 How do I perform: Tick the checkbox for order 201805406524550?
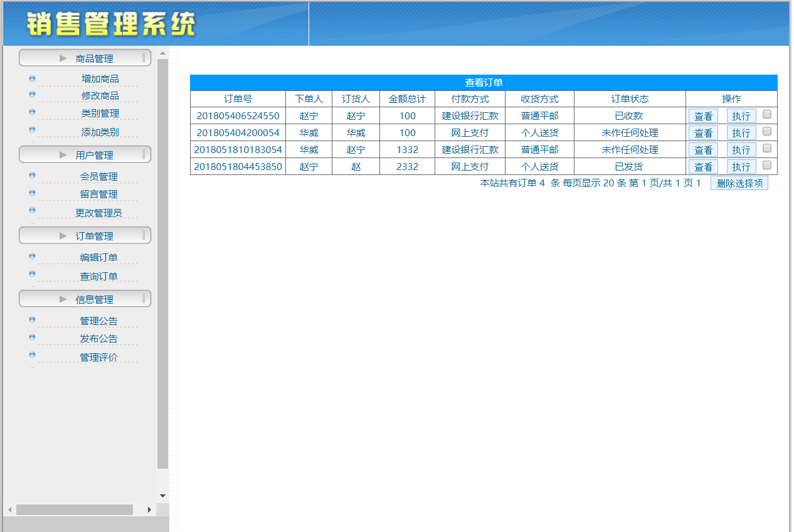pyautogui.click(x=766, y=114)
